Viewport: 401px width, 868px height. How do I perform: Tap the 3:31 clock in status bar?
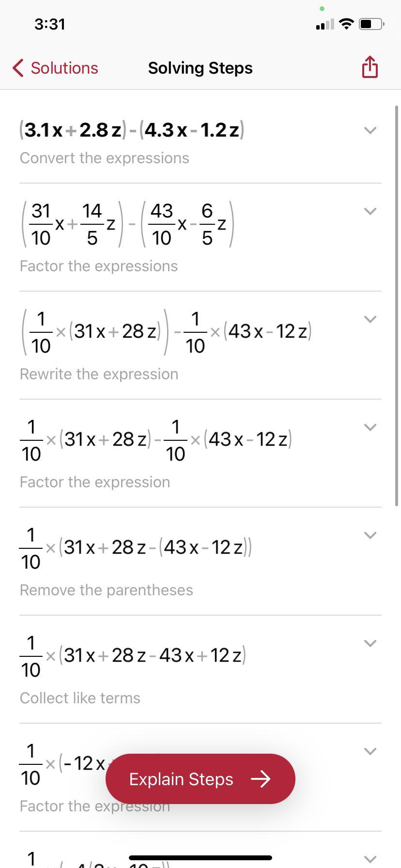tap(49, 24)
